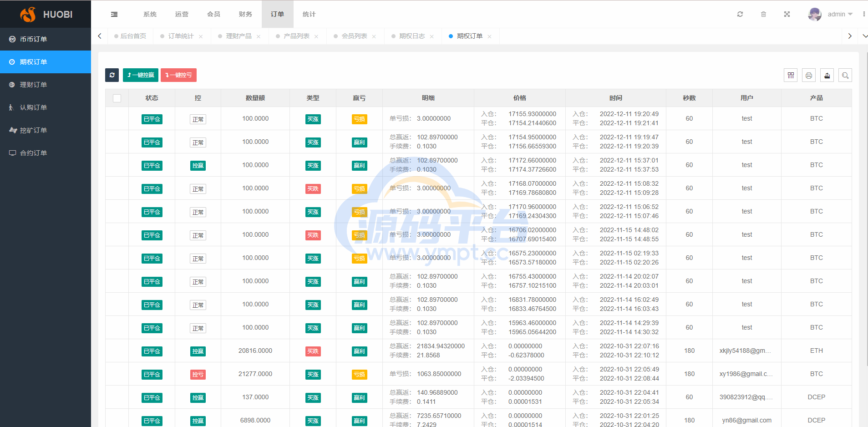Click the refresh icon in top bar
Viewport: 868px width, 427px height.
(740, 14)
